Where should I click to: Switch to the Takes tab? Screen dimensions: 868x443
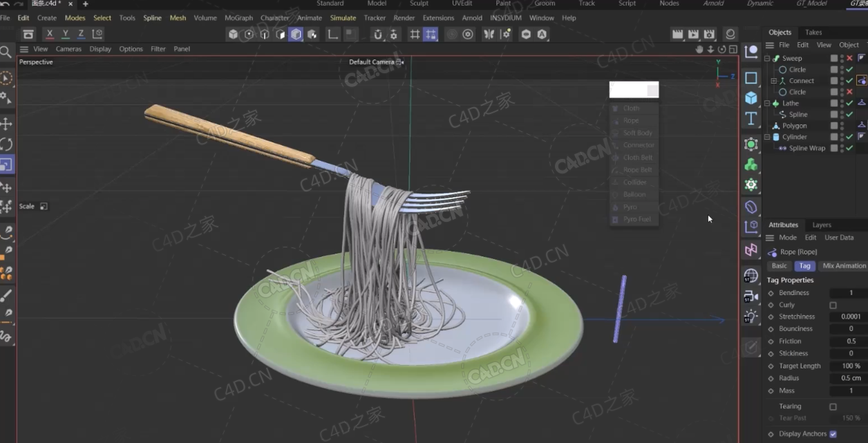(813, 32)
